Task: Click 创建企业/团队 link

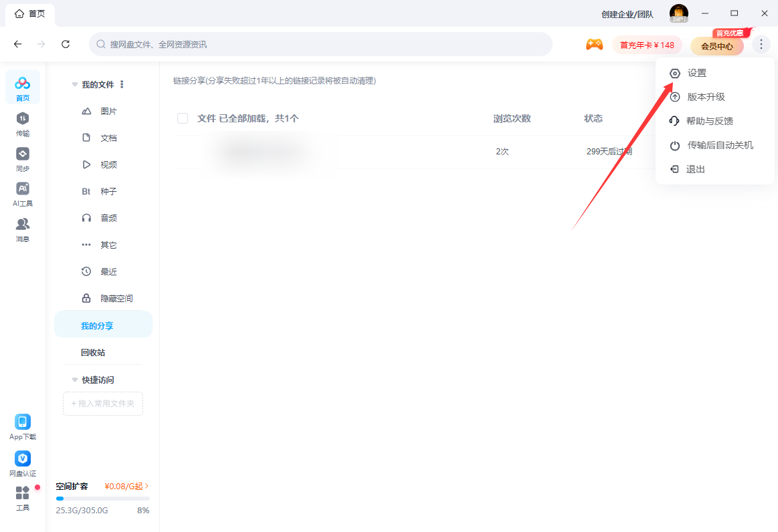Action: [627, 15]
